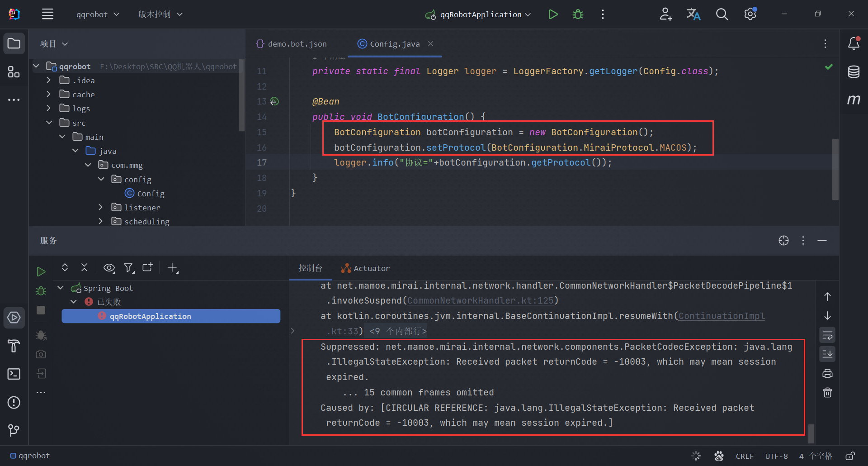
Task: Click the debug service bug icon in Services
Action: tap(41, 290)
